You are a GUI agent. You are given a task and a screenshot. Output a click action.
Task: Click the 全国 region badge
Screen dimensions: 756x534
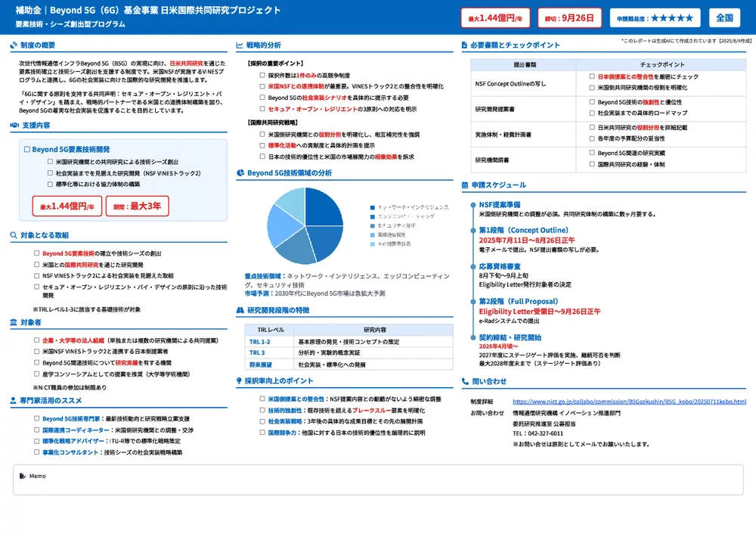[x=724, y=18]
